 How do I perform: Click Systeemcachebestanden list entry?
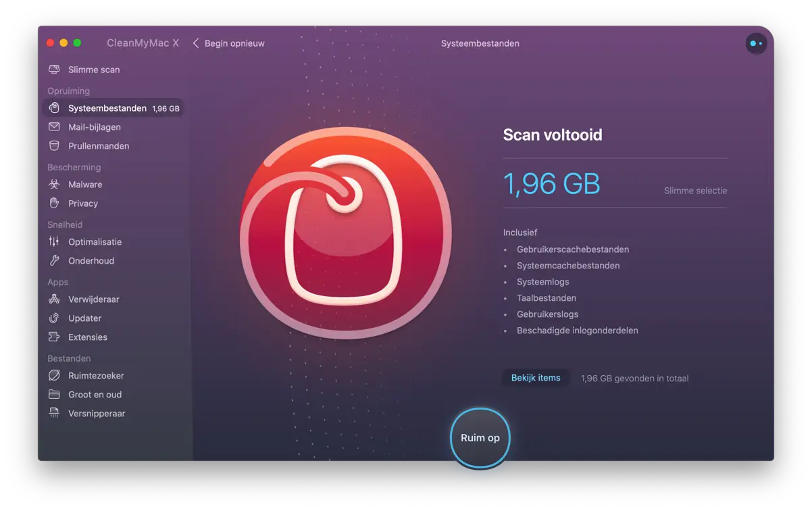(x=568, y=266)
